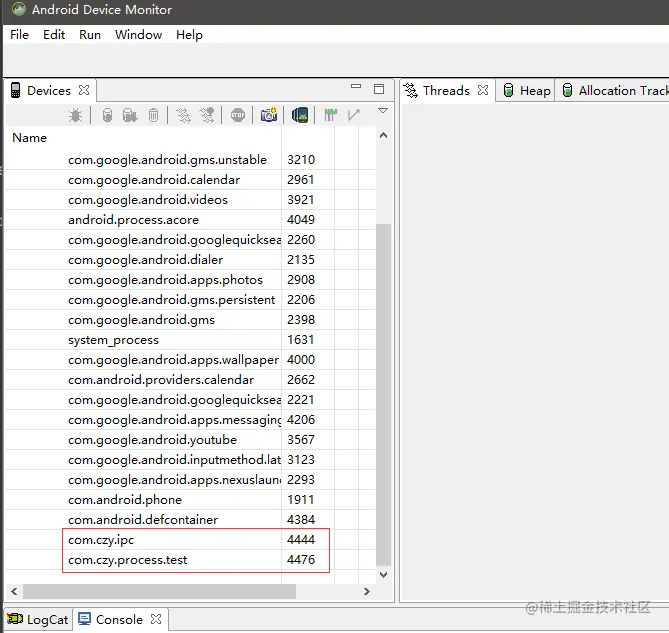The height and width of the screenshot is (633, 669).
Task: Click the horizontal scrollbar thumb in Devices
Action: (159, 591)
